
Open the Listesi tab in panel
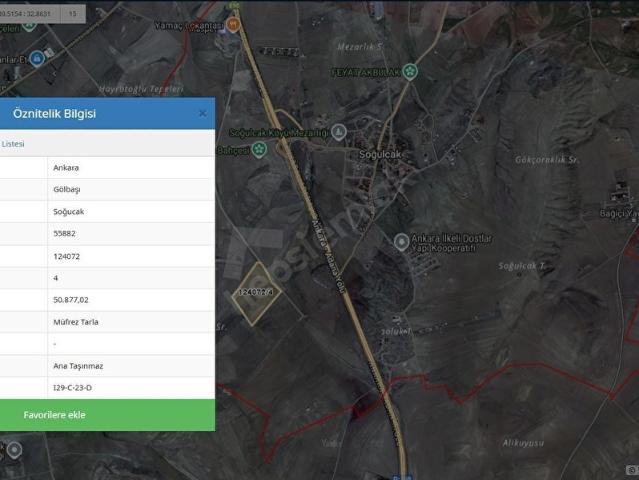(13, 143)
